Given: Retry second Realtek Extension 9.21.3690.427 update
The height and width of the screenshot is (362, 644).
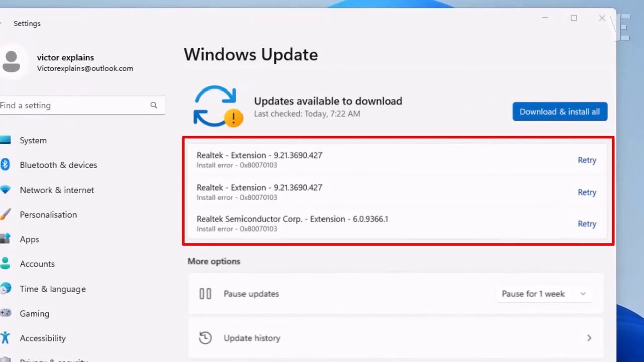Looking at the screenshot, I should click(587, 192).
